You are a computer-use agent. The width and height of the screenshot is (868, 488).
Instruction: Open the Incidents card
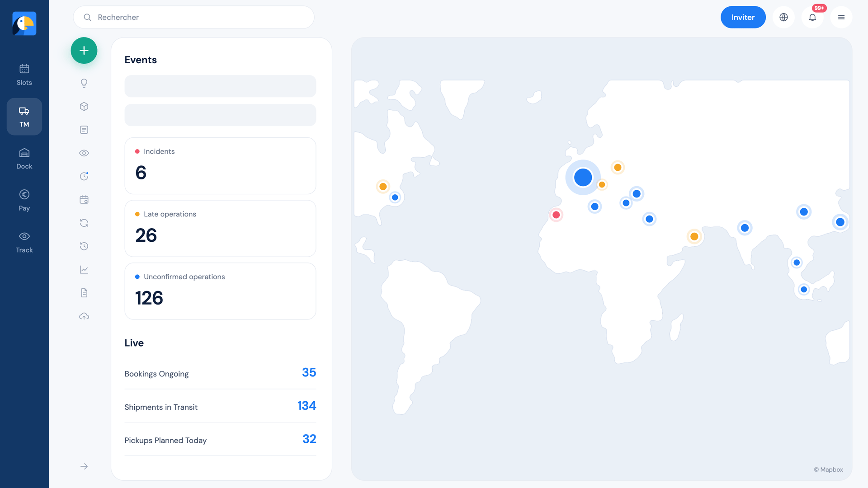[x=220, y=166]
